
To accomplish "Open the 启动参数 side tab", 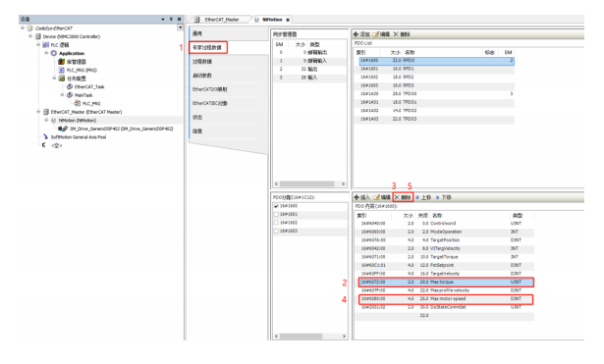I will 228,76.
